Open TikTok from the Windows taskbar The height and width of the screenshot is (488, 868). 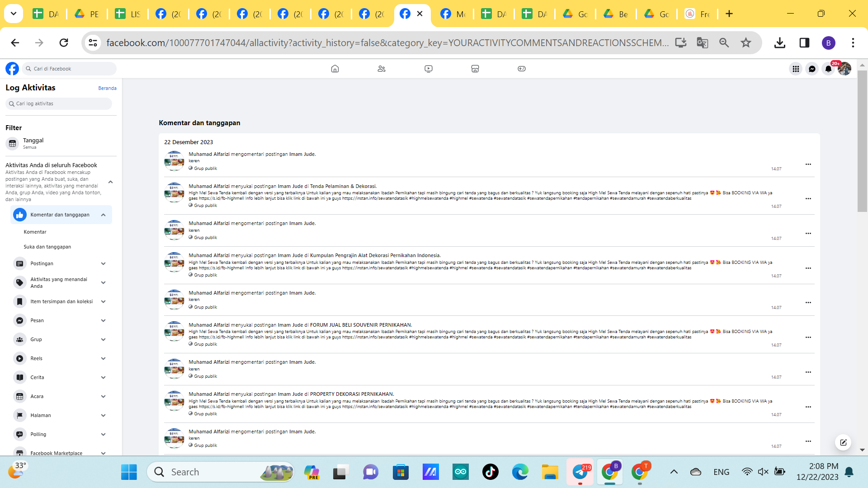click(x=491, y=472)
